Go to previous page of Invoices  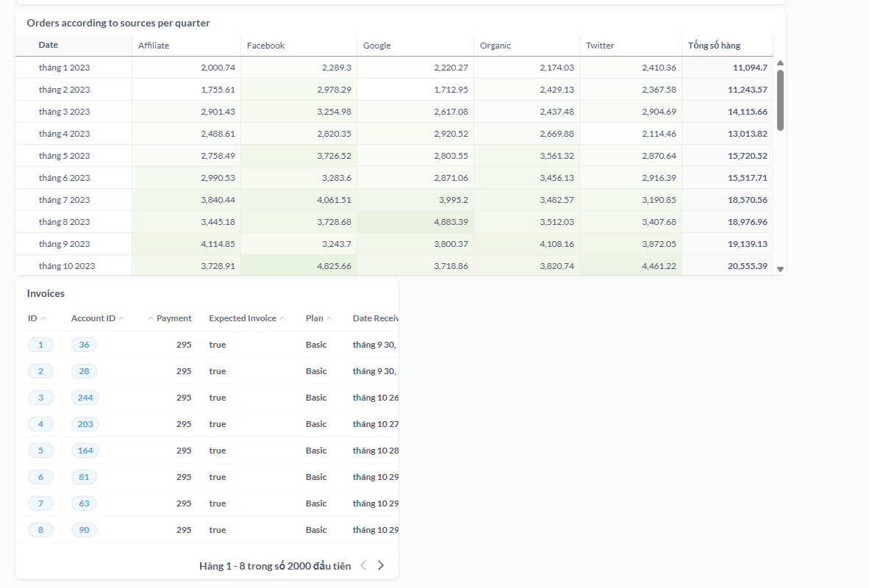click(363, 565)
